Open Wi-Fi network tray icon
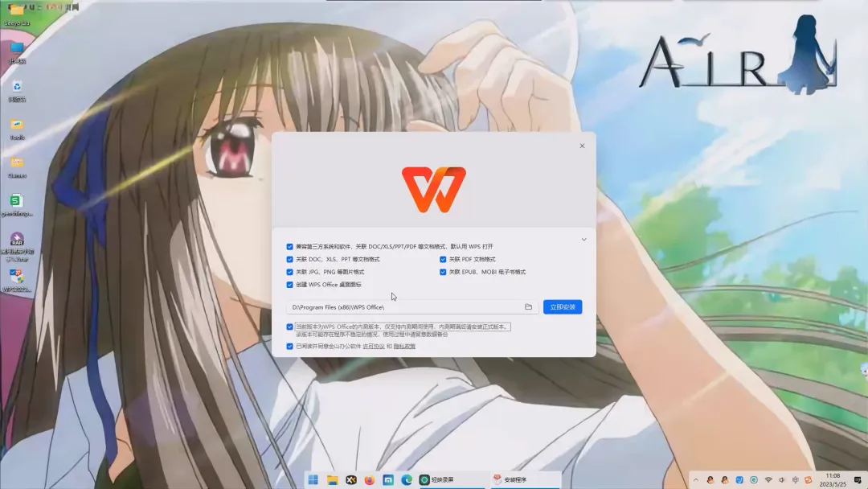 (768, 480)
